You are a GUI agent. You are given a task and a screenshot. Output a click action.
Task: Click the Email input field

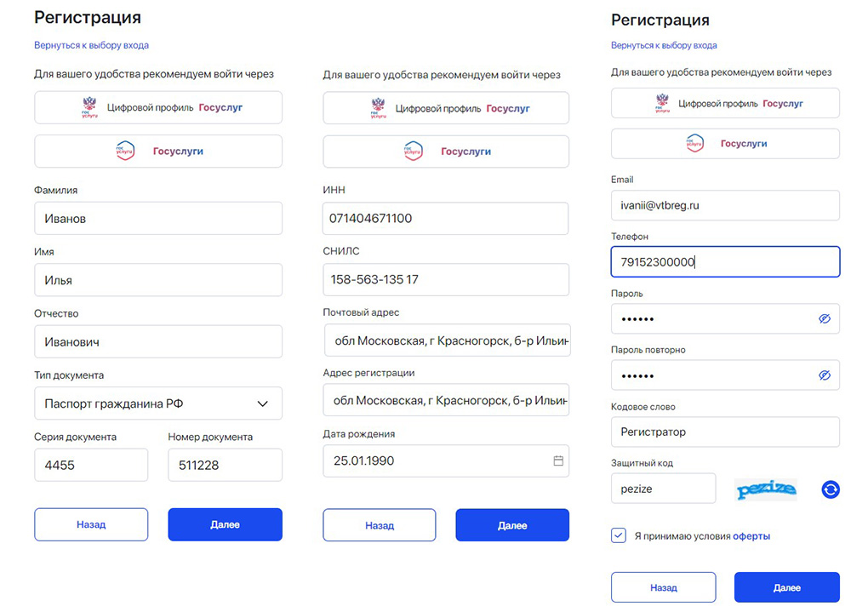pyautogui.click(x=725, y=205)
